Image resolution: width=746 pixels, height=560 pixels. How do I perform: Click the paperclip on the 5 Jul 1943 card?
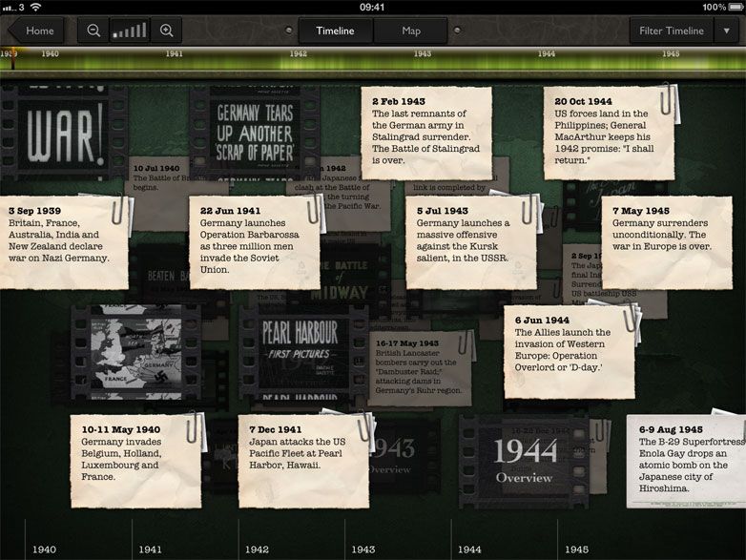click(x=528, y=208)
